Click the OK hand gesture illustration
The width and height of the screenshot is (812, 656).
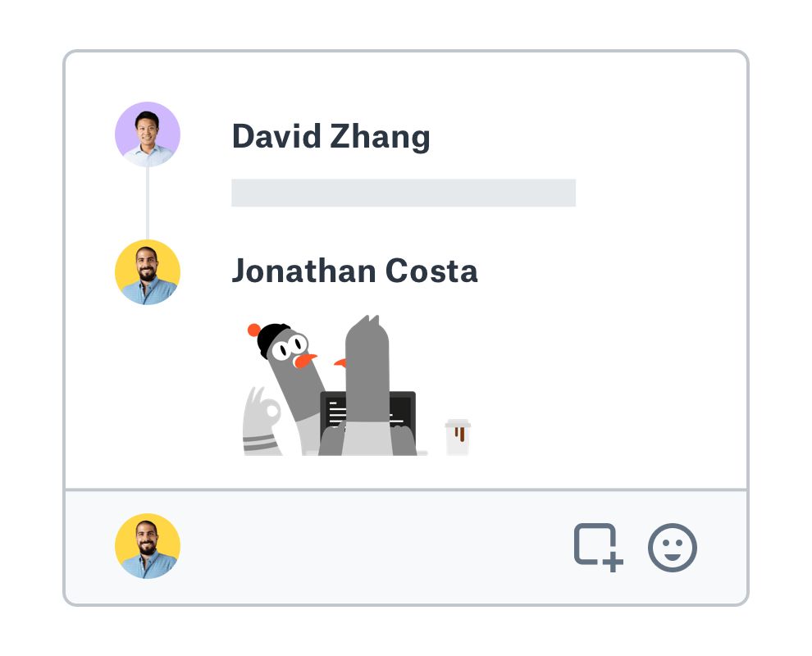(x=262, y=412)
